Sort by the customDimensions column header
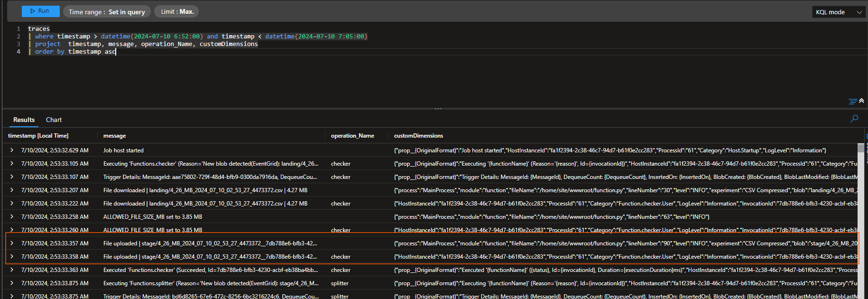Screen dimensions: 868x299 point(418,136)
